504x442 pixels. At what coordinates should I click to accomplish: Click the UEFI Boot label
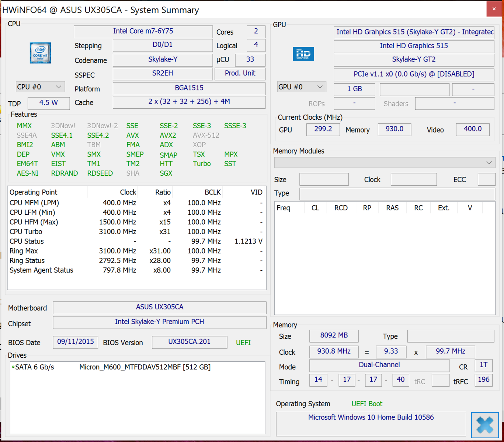[x=367, y=404]
